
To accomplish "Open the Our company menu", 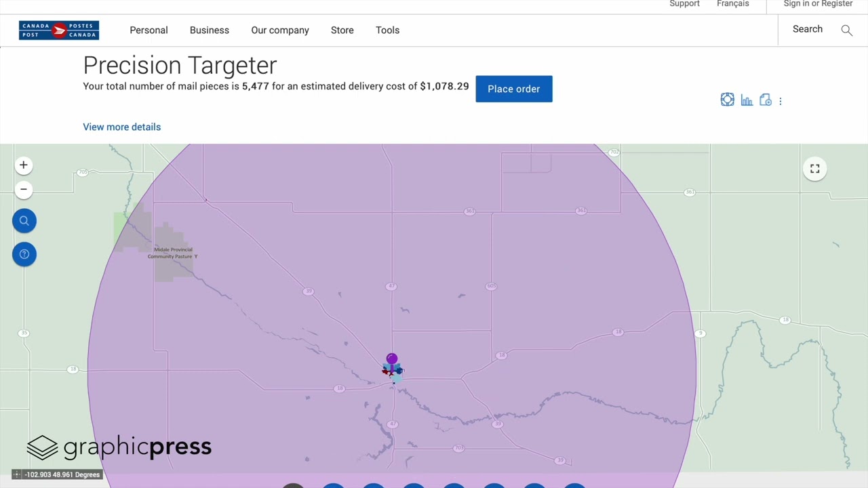I will (x=280, y=30).
